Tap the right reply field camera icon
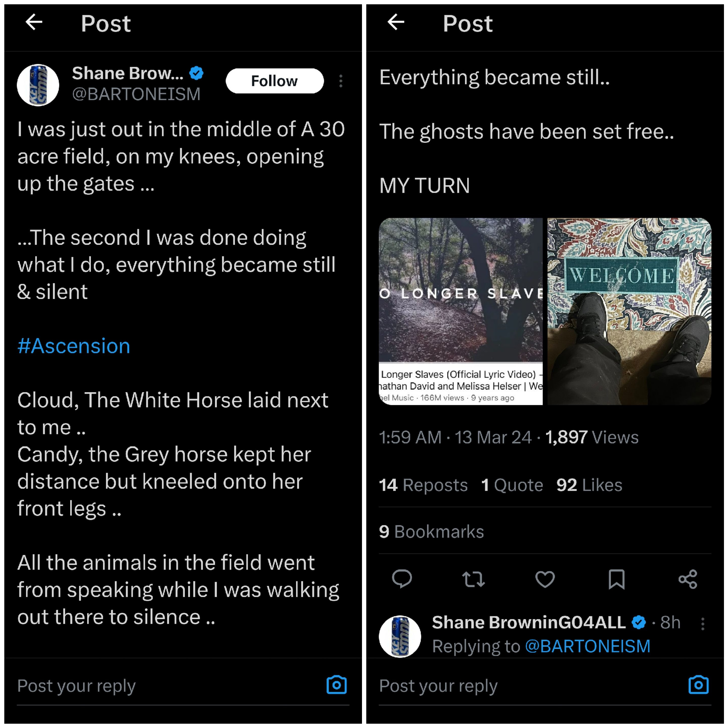The height and width of the screenshot is (728, 728). click(x=698, y=685)
